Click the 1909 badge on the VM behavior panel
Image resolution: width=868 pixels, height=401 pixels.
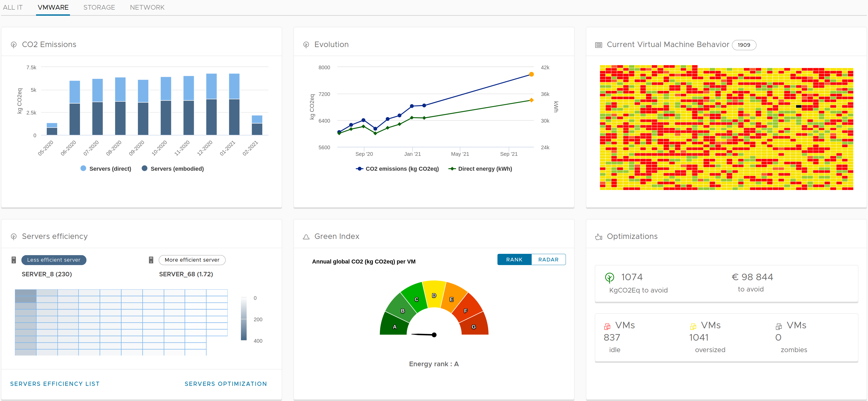point(744,45)
